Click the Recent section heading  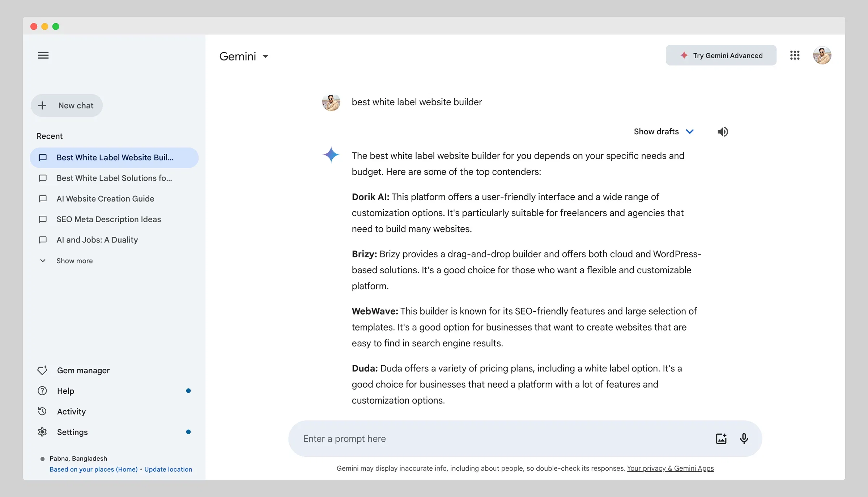point(50,136)
